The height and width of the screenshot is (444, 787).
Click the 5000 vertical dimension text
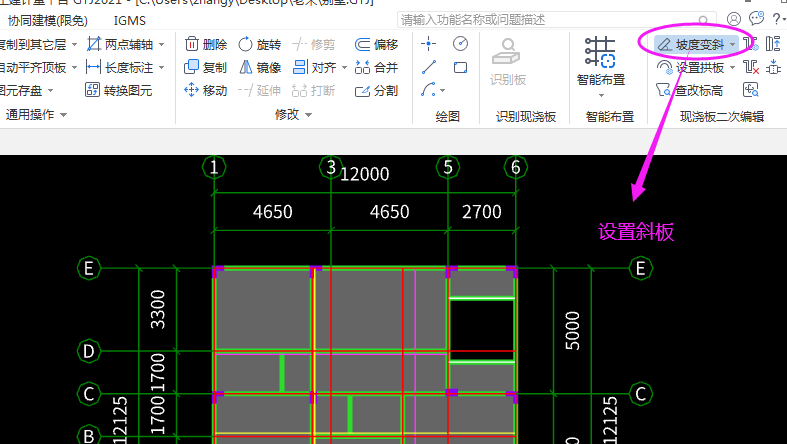click(572, 331)
